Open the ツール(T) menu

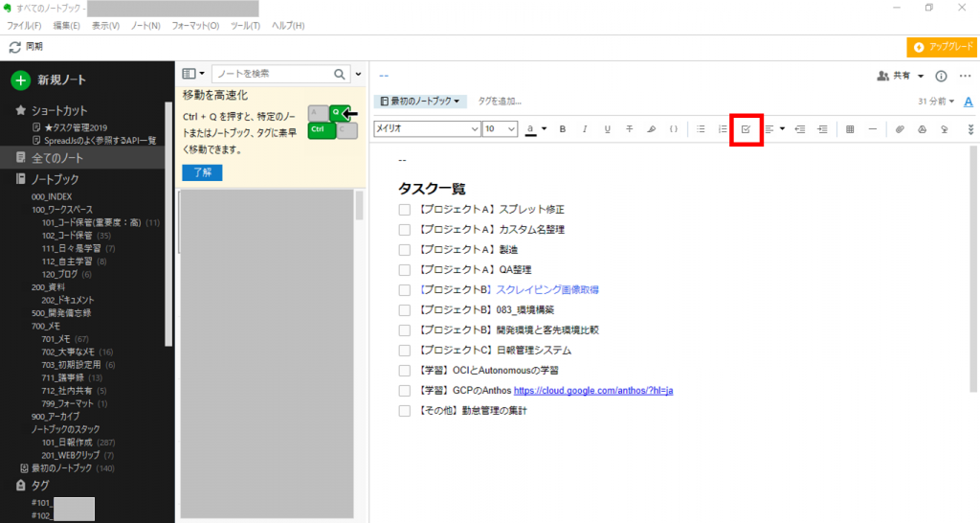(245, 26)
